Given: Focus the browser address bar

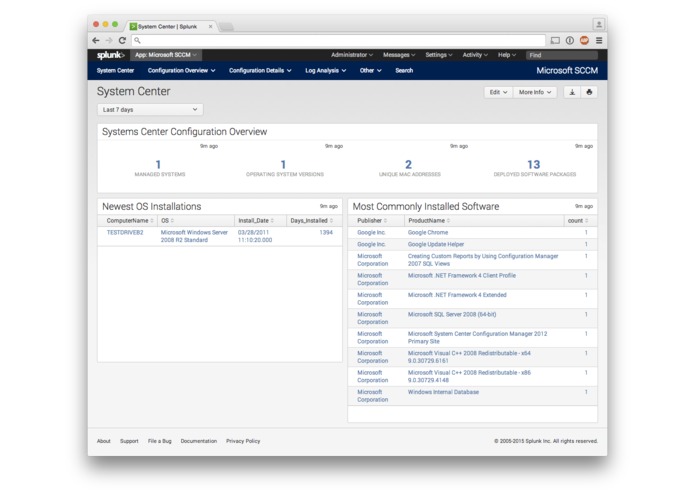Looking at the screenshot, I should (x=339, y=40).
